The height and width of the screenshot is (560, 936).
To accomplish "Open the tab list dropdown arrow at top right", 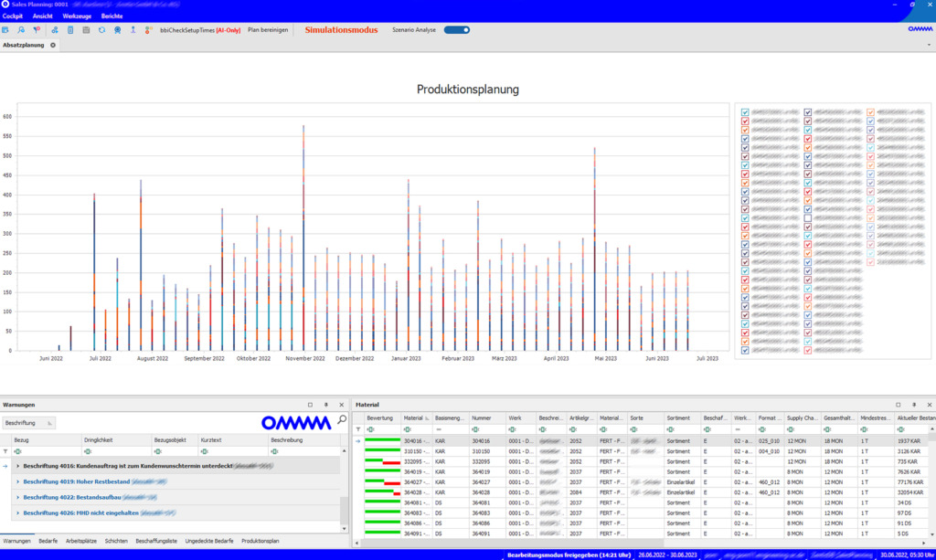I will point(930,45).
